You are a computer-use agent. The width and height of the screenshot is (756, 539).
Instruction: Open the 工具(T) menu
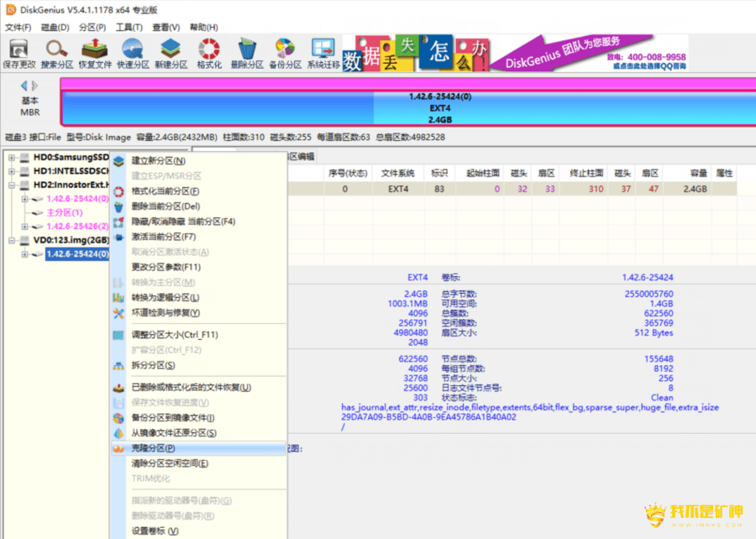click(x=129, y=28)
